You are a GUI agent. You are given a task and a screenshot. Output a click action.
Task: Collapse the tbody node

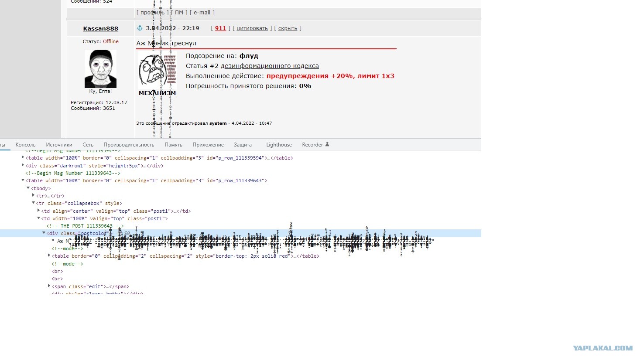click(x=28, y=188)
